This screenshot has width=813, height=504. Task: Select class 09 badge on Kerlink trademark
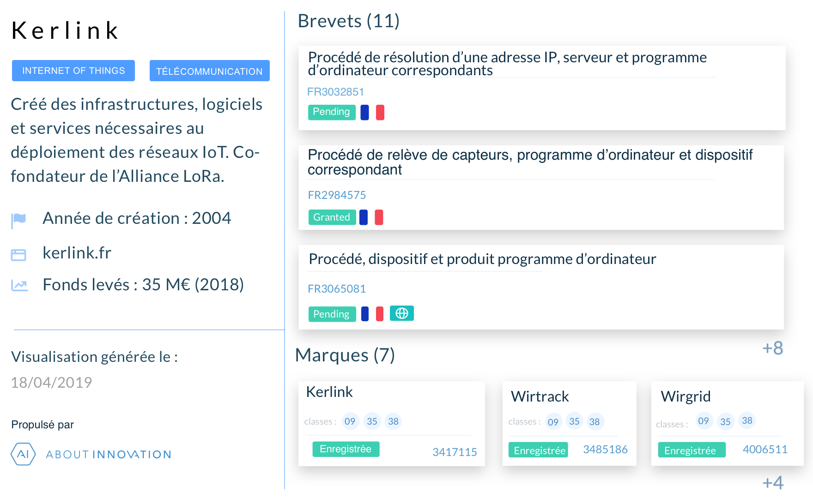350,421
